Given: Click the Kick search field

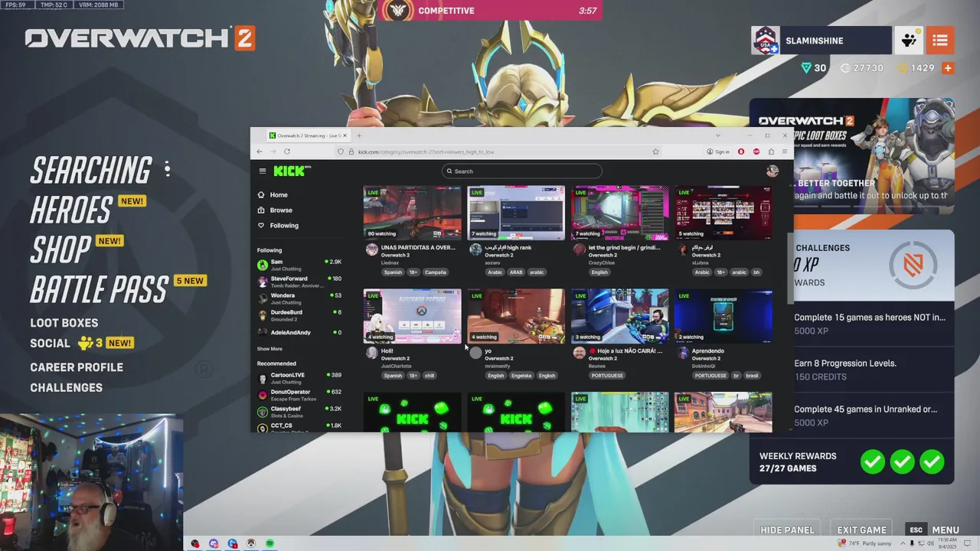Looking at the screenshot, I should coord(521,171).
